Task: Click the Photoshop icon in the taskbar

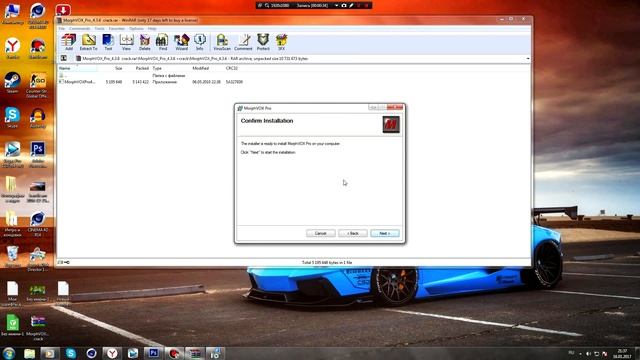Action: [x=153, y=353]
